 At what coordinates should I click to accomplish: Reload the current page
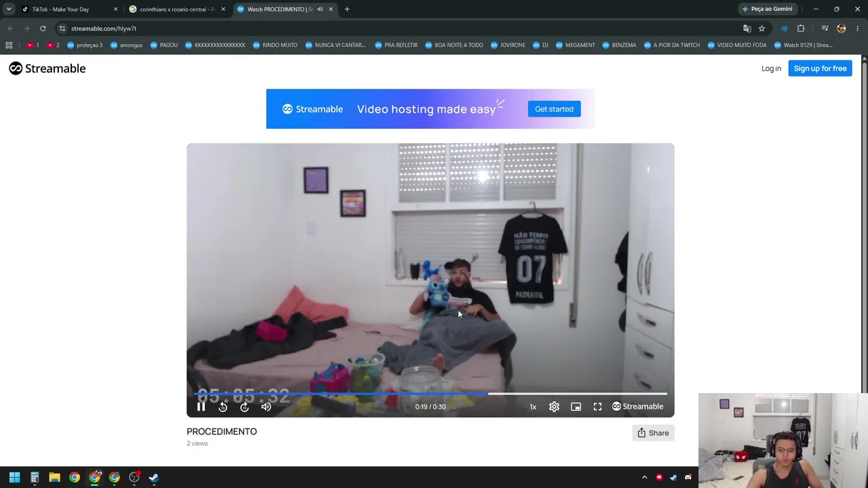click(x=43, y=28)
